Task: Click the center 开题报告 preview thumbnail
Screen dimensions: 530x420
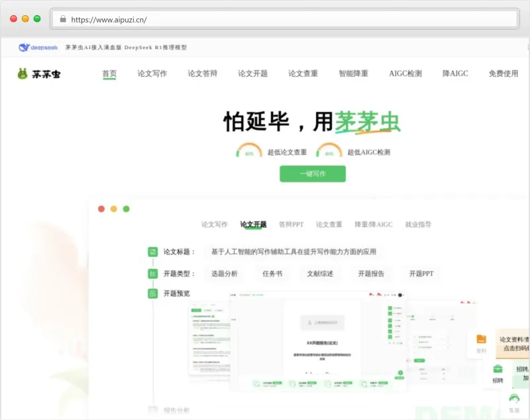Action: pos(318,341)
